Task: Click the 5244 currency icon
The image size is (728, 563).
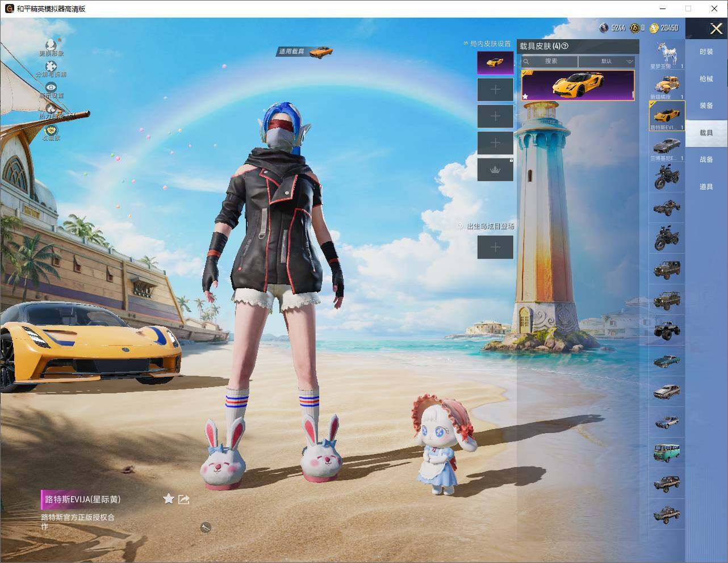Action: (604, 28)
